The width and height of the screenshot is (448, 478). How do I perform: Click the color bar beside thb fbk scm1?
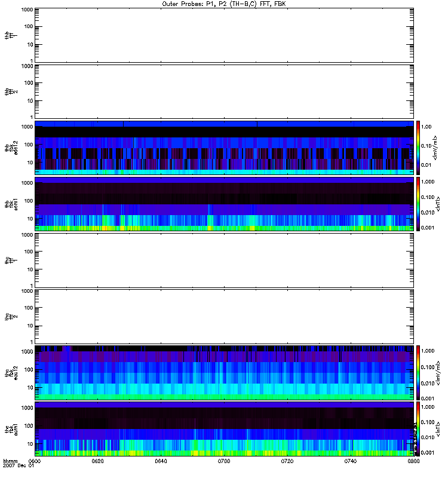pos(418,204)
